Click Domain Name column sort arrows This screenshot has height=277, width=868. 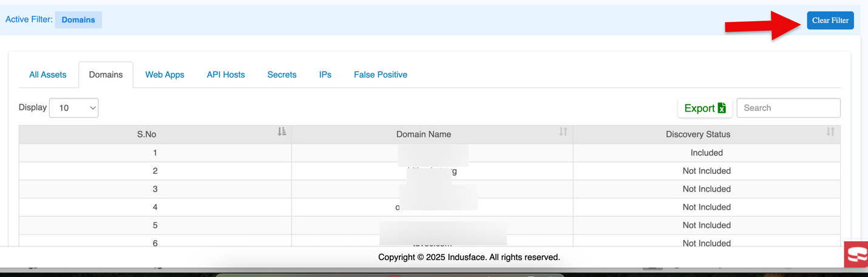[x=563, y=132]
